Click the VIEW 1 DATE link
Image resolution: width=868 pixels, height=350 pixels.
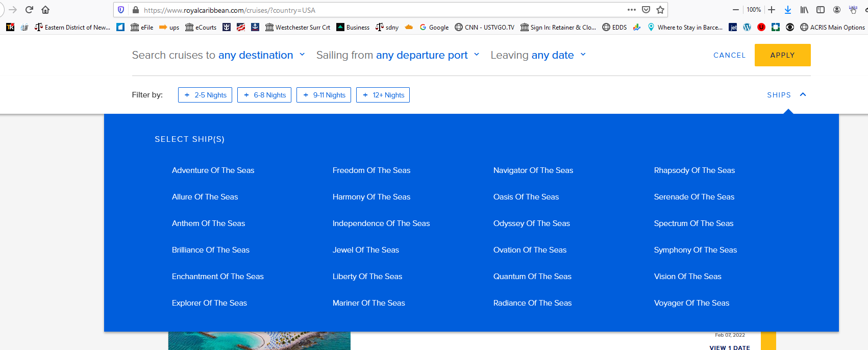coord(730,347)
